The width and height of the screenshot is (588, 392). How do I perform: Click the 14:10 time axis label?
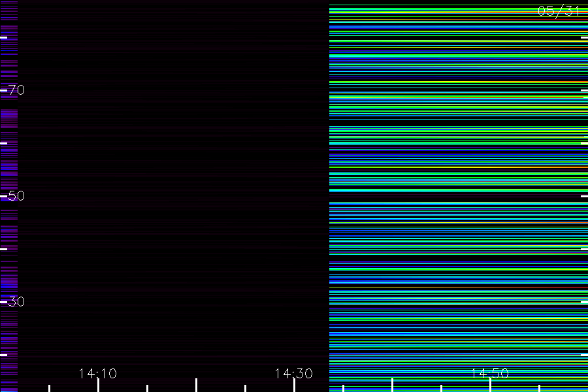tap(98, 373)
